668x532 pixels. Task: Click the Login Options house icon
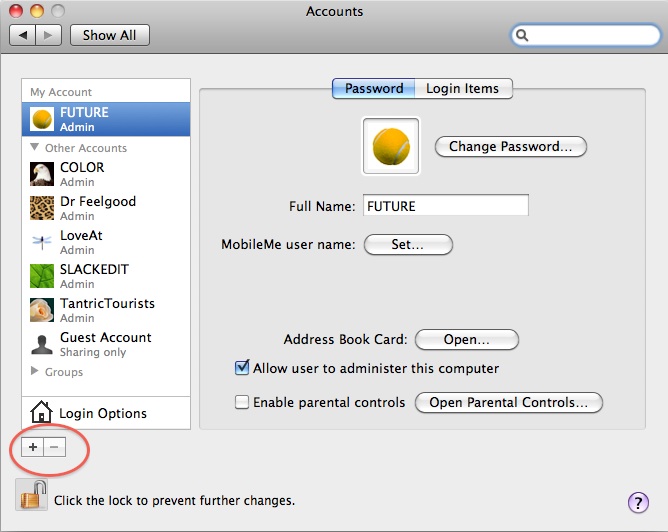click(41, 411)
